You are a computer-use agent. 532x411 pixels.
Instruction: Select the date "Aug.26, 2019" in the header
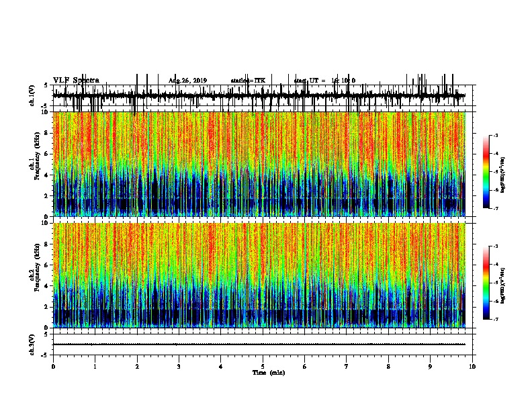tap(187, 81)
